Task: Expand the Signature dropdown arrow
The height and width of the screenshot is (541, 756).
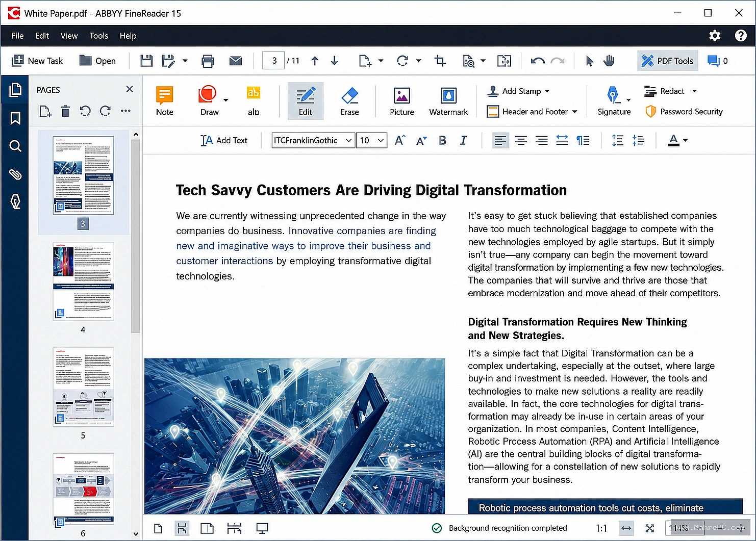Action: tap(628, 100)
